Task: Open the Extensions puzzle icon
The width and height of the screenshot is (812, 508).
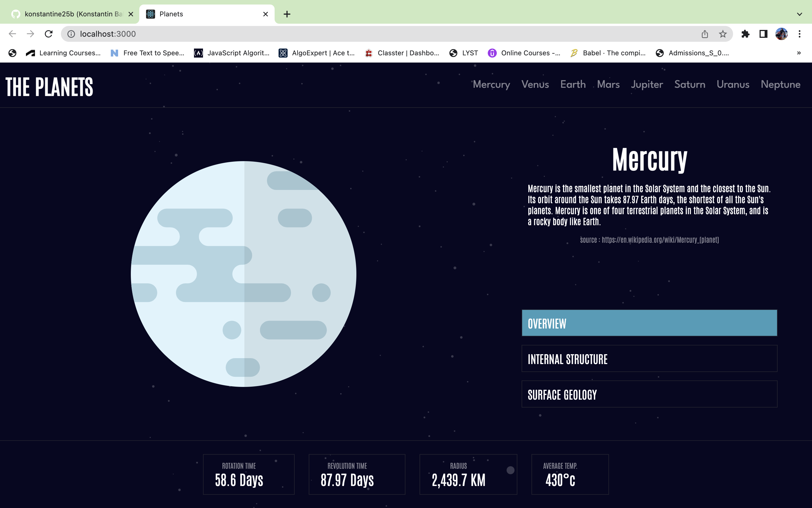Action: pyautogui.click(x=745, y=34)
